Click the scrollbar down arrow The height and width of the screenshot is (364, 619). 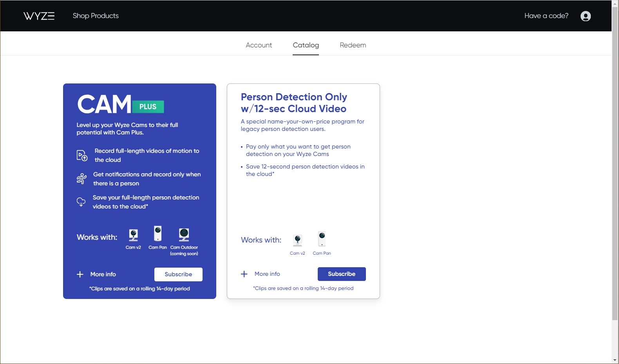click(615, 360)
